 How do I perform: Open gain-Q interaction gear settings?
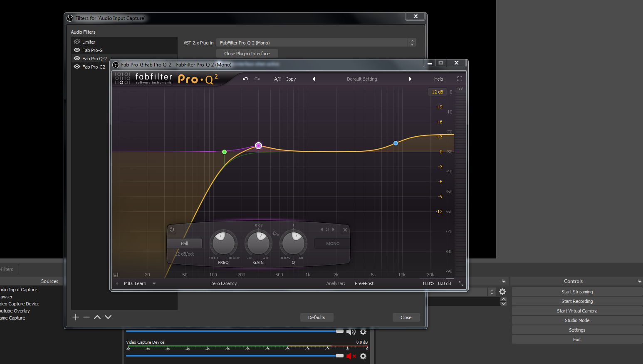[x=275, y=234]
